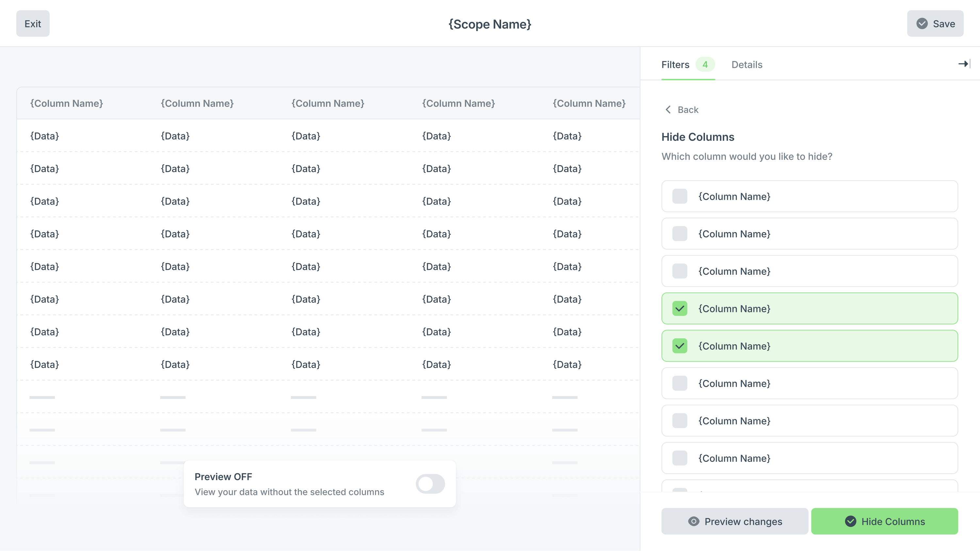Uncheck the first green checked column checkbox
This screenshot has height=551, width=980.
679,308
